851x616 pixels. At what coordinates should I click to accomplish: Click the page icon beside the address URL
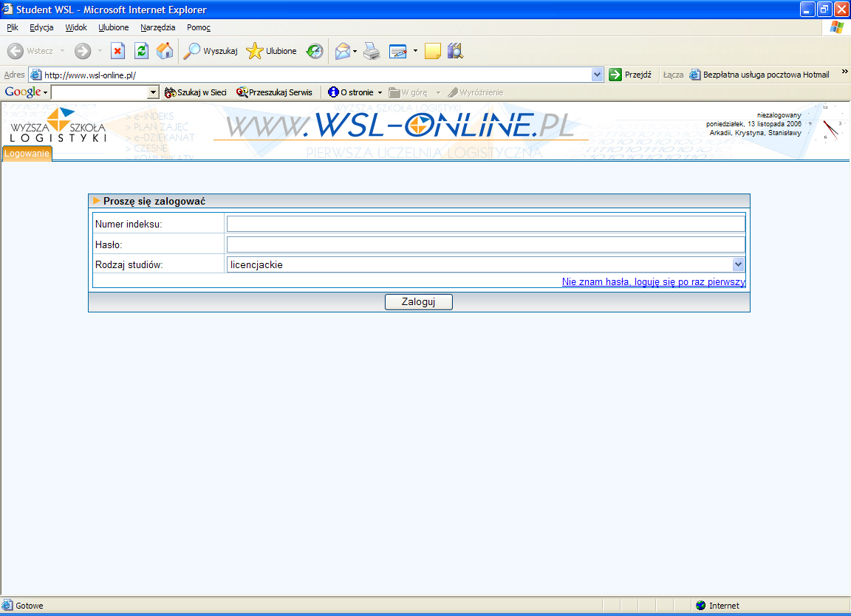[x=35, y=75]
